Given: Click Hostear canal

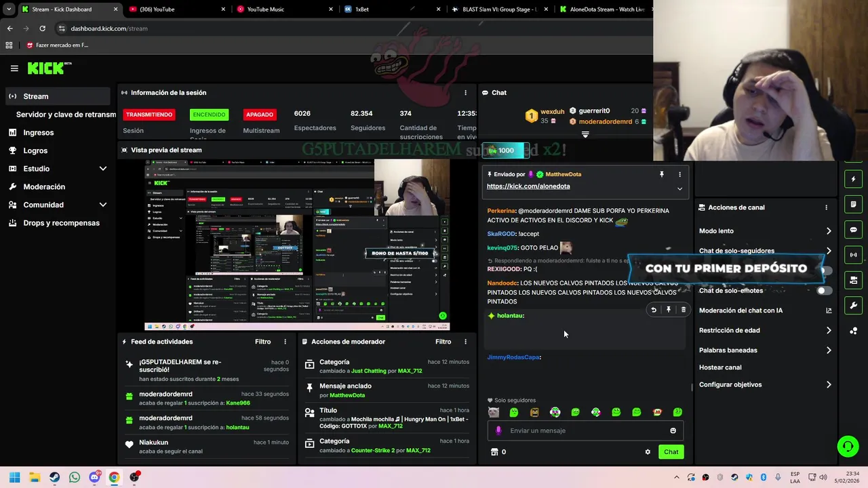Looking at the screenshot, I should tap(720, 367).
